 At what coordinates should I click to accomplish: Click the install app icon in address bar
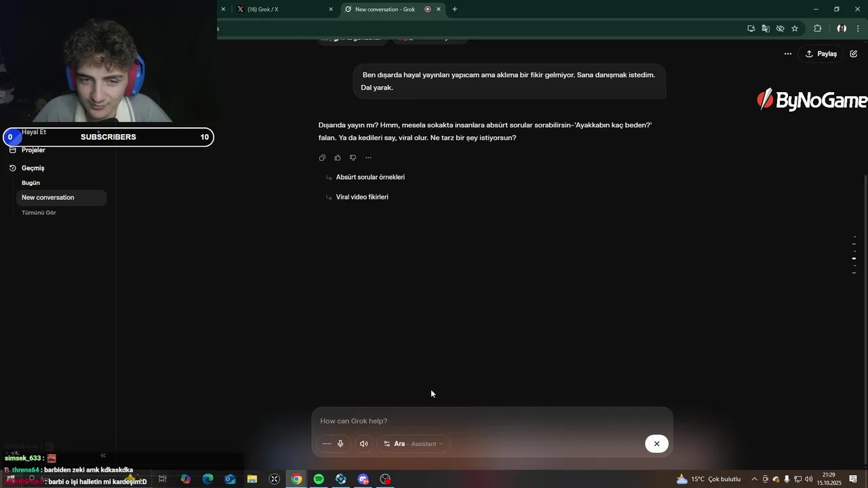(x=751, y=28)
